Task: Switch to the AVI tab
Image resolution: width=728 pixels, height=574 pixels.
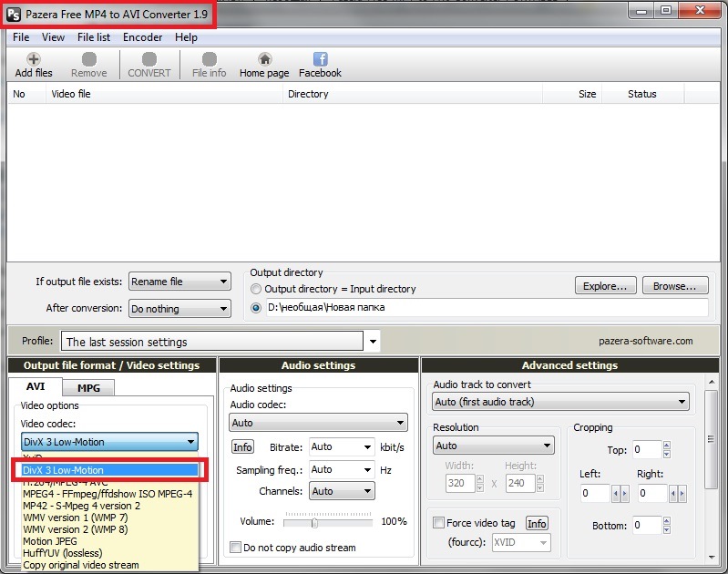Action: coord(36,386)
